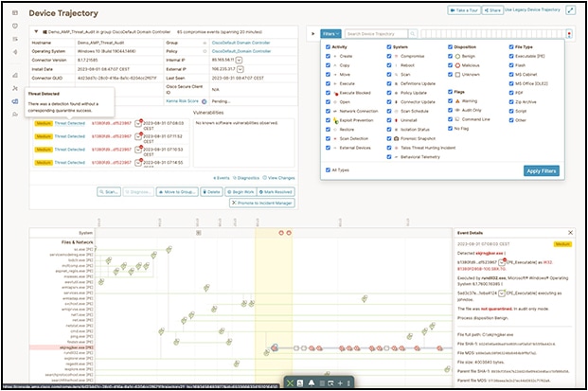The width and height of the screenshot is (588, 391).
Task: Collapse the device details triangle
Action: tap(36, 32)
